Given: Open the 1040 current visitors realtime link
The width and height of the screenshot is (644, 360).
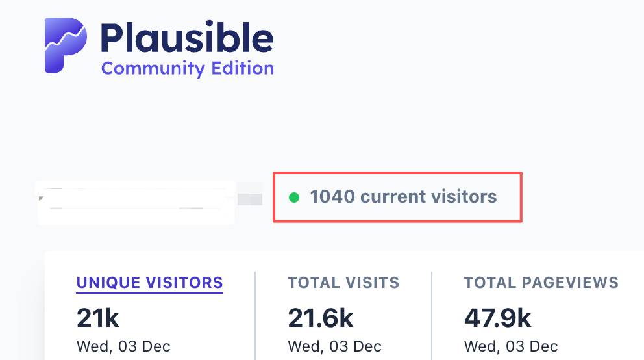Looking at the screenshot, I should 397,197.
